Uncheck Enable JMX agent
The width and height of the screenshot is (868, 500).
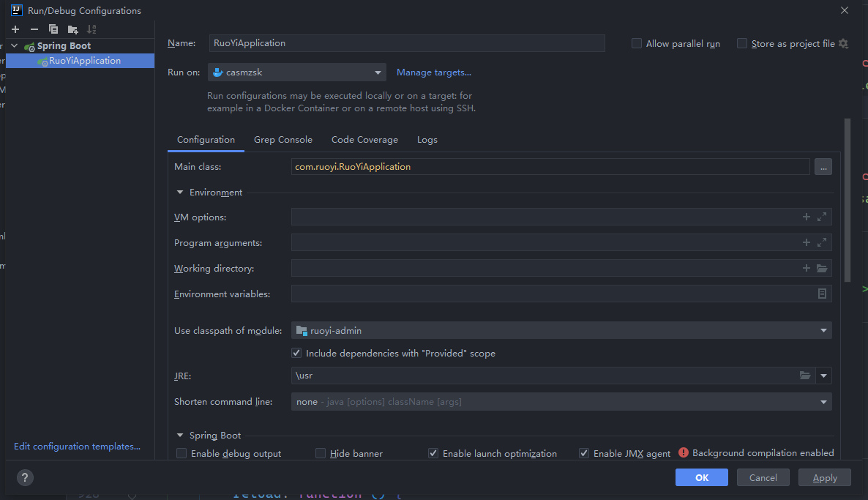[x=584, y=453]
